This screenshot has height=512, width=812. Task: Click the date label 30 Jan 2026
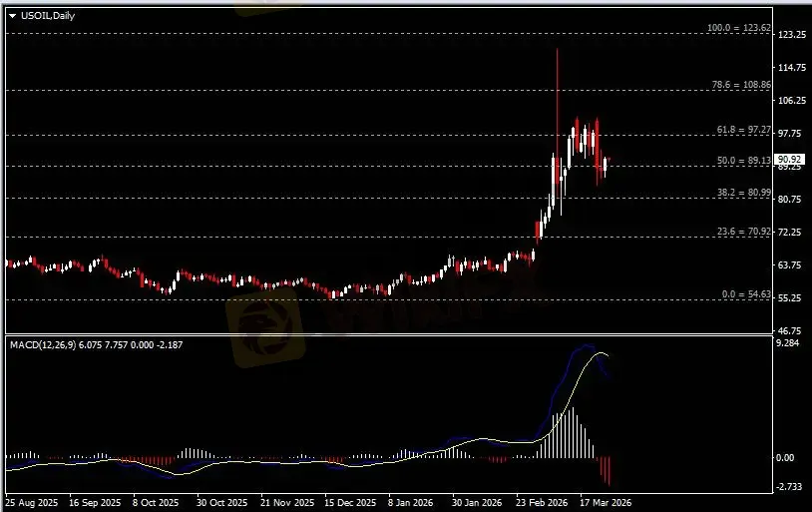pyautogui.click(x=477, y=503)
